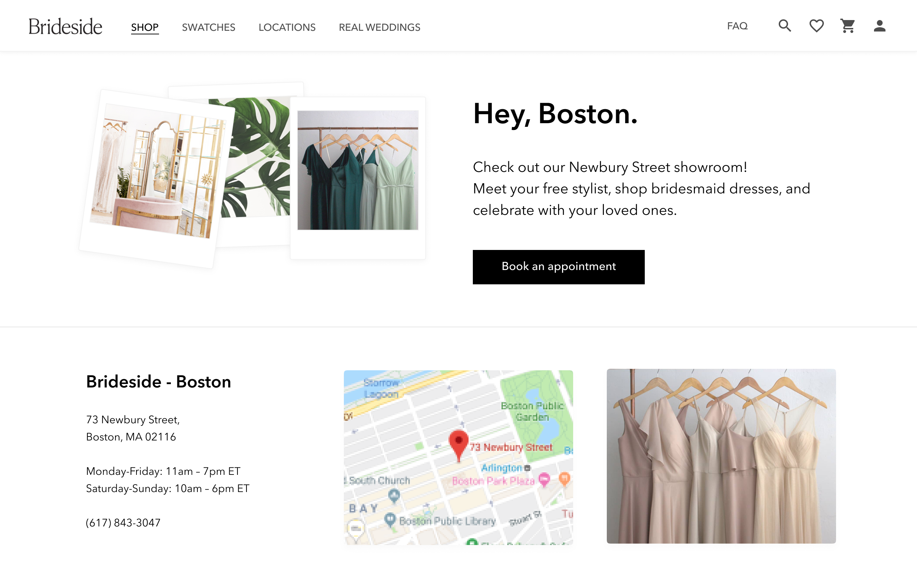The width and height of the screenshot is (917, 588).
Task: Click the Monday-Friday hours line
Action: 163,471
